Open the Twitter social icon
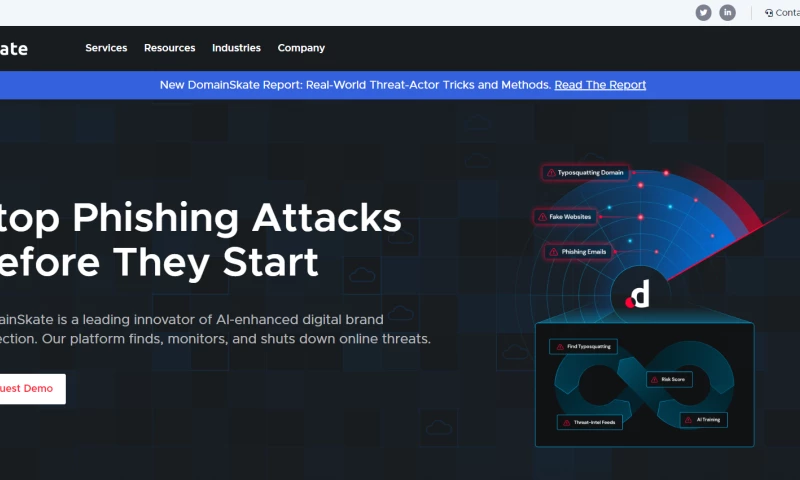 click(703, 13)
